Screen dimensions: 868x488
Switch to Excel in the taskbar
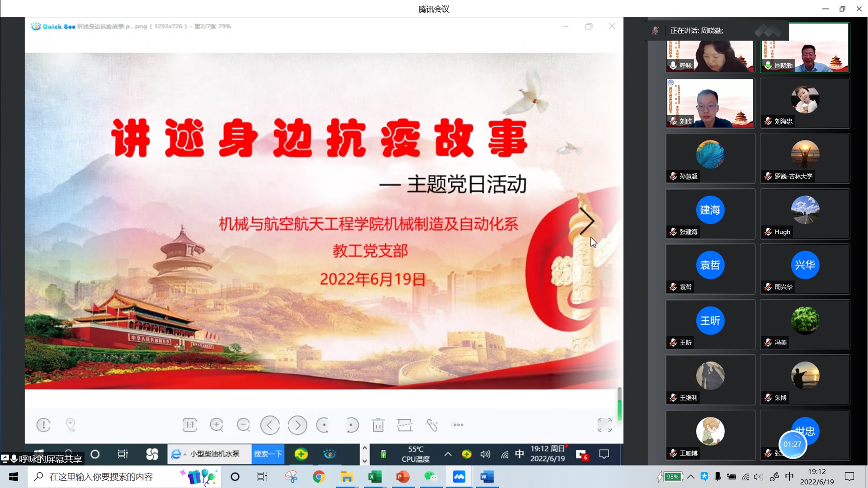click(x=375, y=477)
